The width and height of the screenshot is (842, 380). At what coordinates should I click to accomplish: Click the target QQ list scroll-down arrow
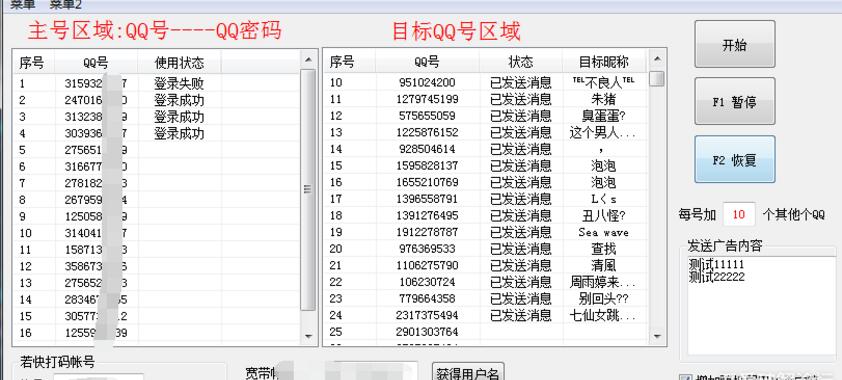click(x=657, y=336)
